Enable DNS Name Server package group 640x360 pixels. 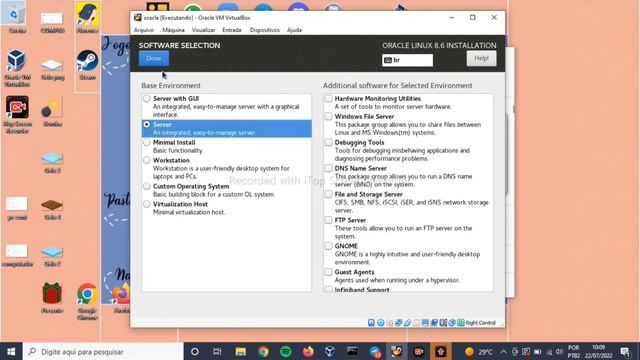(x=328, y=169)
